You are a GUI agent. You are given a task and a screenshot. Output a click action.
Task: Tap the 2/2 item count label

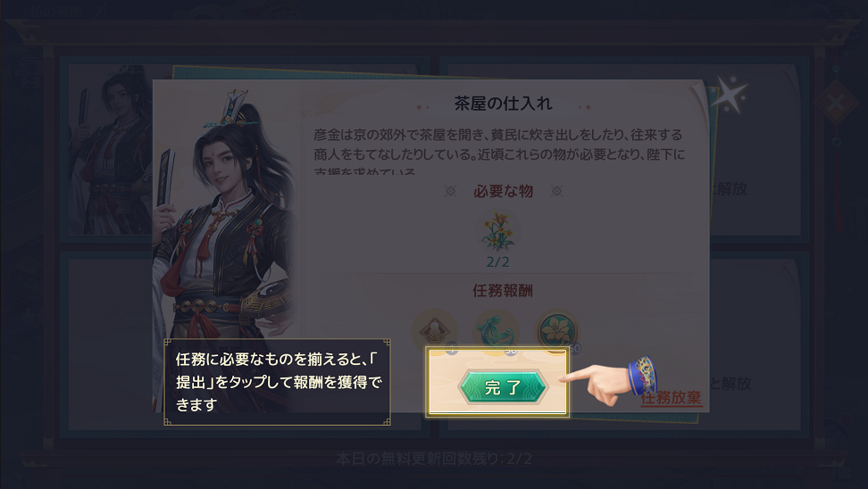(497, 261)
